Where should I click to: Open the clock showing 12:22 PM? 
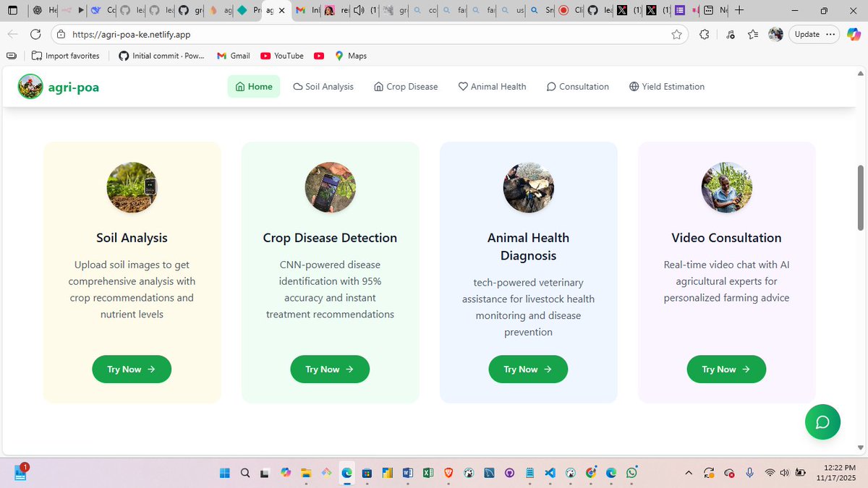[x=840, y=468]
